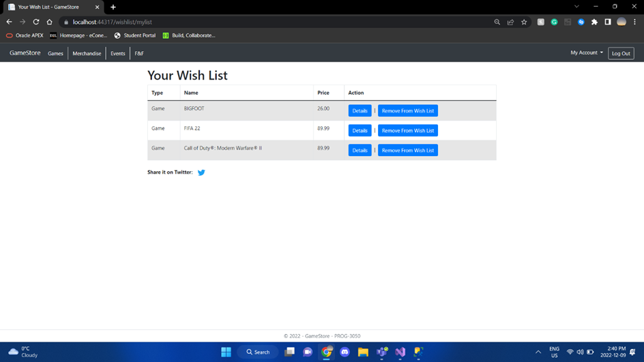This screenshot has height=362, width=644.
Task: Open browser home page icon
Action: pyautogui.click(x=50, y=22)
